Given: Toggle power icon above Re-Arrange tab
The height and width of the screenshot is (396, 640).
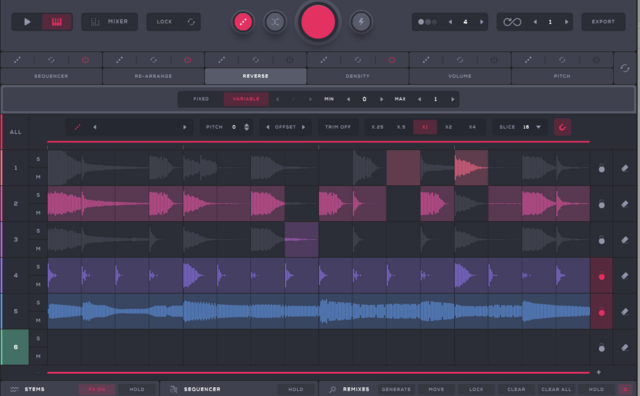Looking at the screenshot, I should 187,60.
